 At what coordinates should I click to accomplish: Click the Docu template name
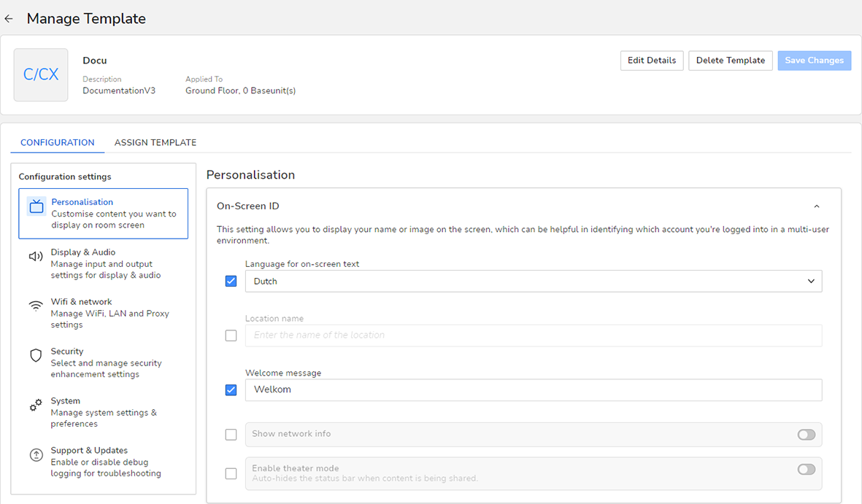(95, 61)
